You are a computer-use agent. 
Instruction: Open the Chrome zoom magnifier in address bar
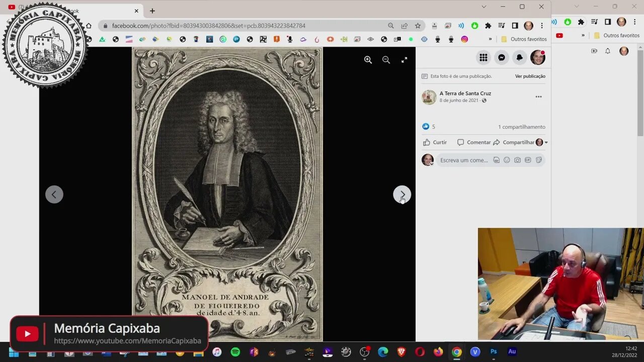click(391, 26)
